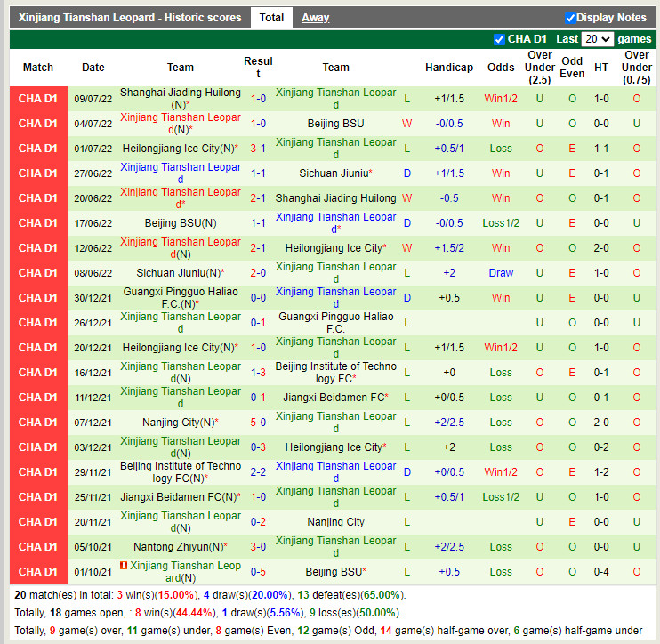Open the Away tab
Image resolution: width=660 pixels, height=644 pixels.
pyautogui.click(x=315, y=18)
